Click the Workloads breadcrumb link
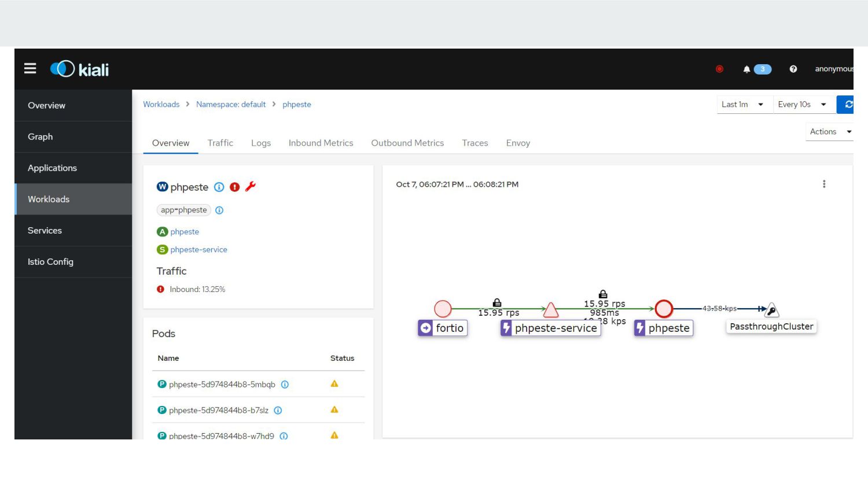The image size is (868, 488). pyautogui.click(x=161, y=105)
